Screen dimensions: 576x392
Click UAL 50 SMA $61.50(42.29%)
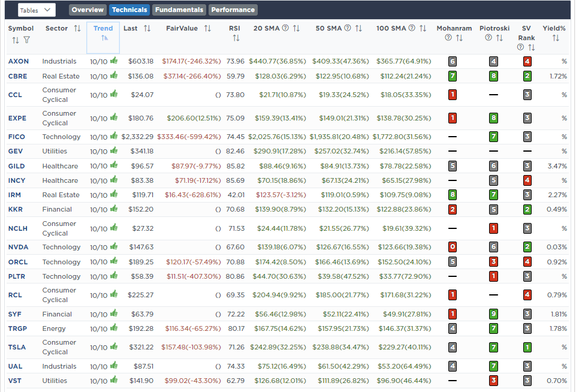click(343, 366)
